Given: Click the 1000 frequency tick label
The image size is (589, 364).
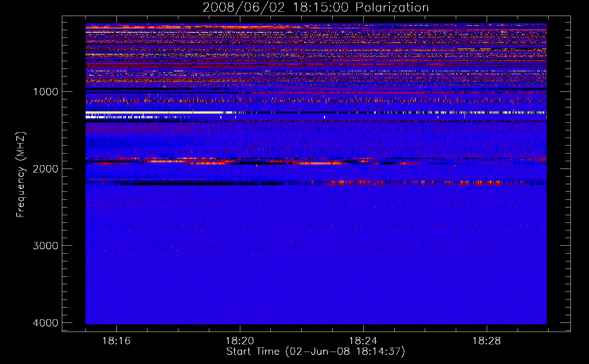Looking at the screenshot, I should click(x=46, y=91).
